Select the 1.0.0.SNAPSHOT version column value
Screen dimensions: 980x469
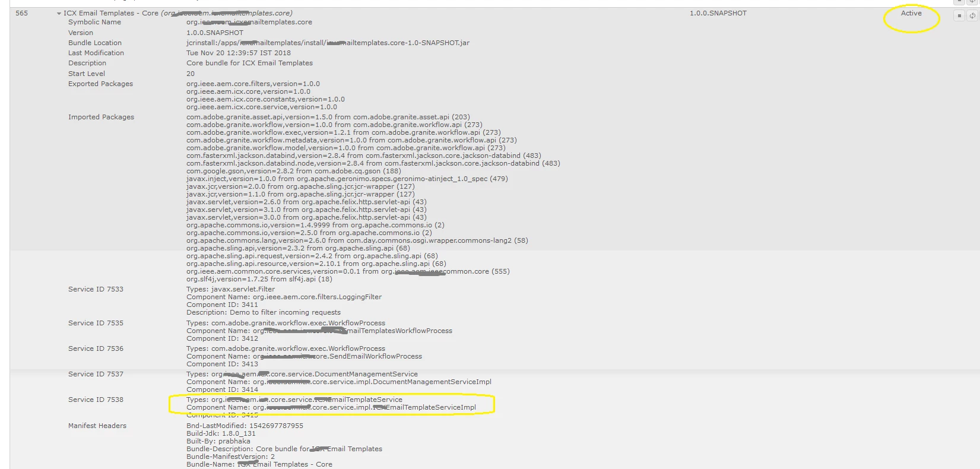tap(718, 13)
